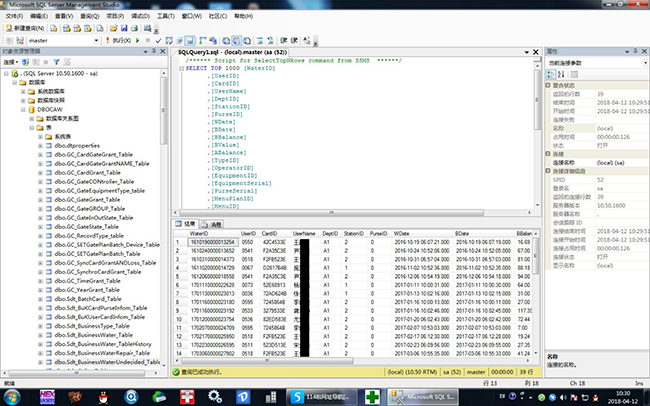Comment out the selected lines
This screenshot has height=406, width=650.
tap(260, 41)
